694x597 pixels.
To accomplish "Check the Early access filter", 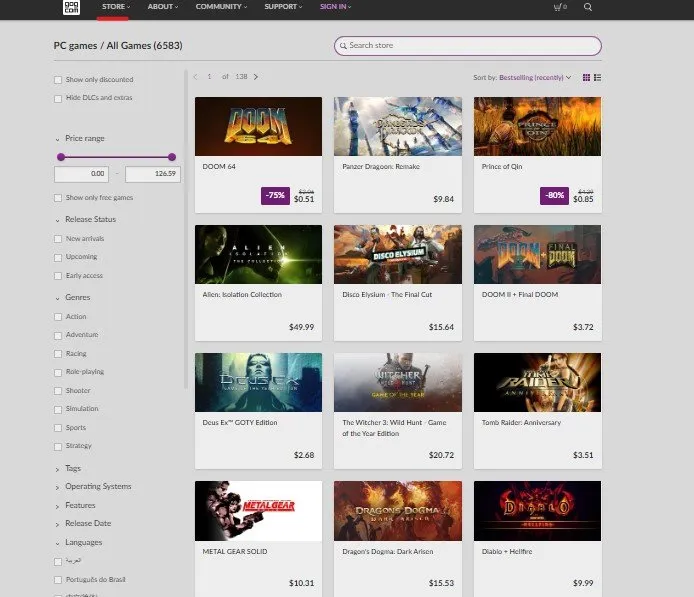I will [x=58, y=276].
